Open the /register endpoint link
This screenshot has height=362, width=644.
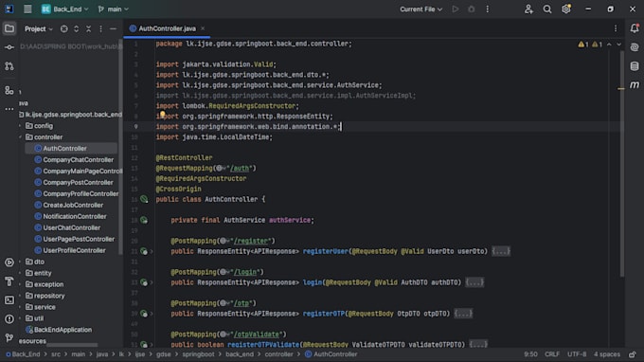point(252,241)
